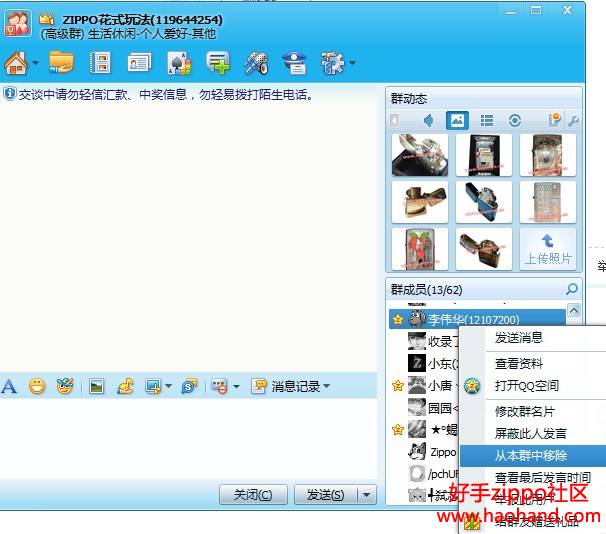Open the first lighter photo thumbnail
606x534 pixels.
pos(420,155)
